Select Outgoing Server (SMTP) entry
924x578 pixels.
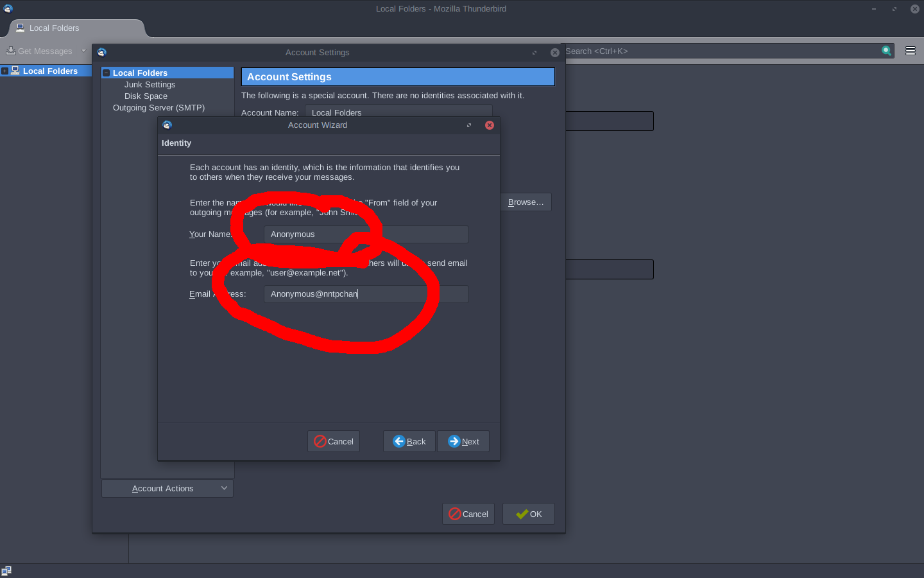point(158,108)
